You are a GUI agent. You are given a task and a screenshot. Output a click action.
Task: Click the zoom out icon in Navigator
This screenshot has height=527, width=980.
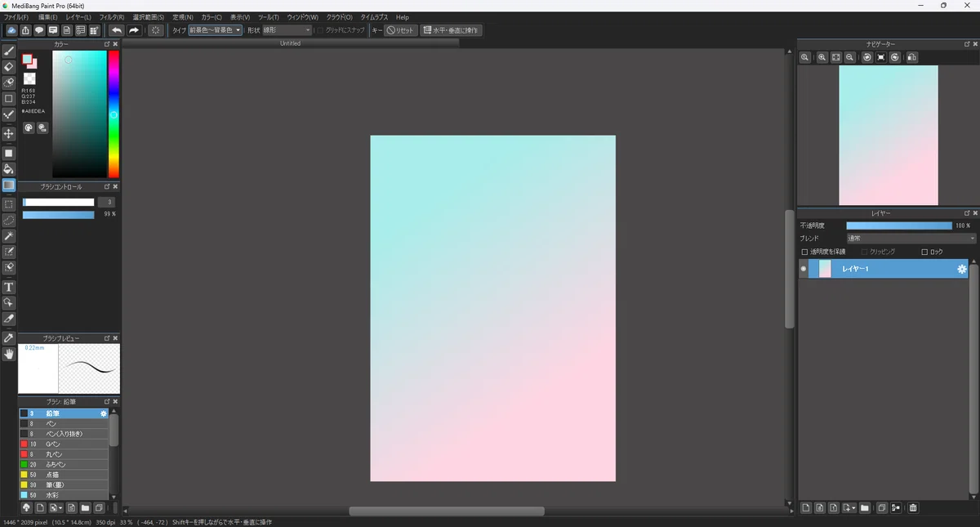(x=850, y=57)
